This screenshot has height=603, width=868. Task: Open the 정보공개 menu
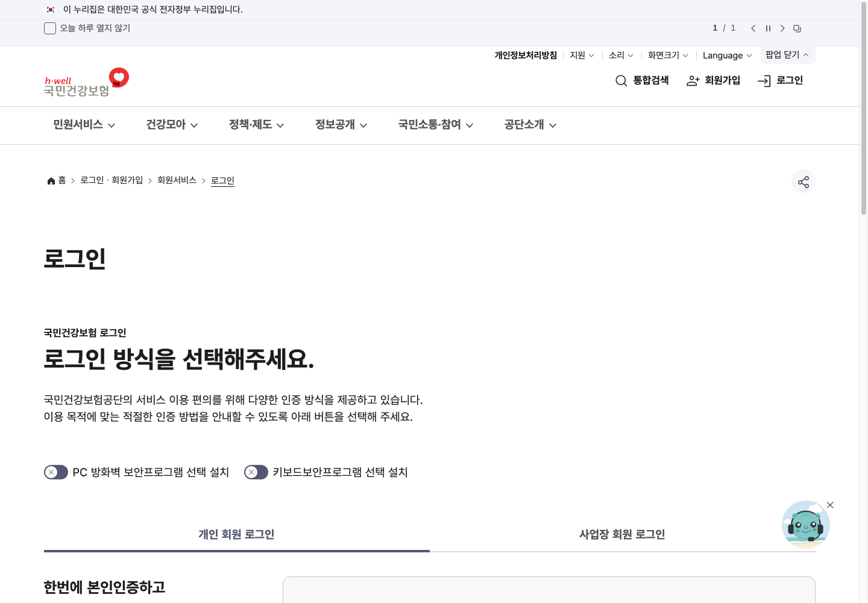point(341,125)
